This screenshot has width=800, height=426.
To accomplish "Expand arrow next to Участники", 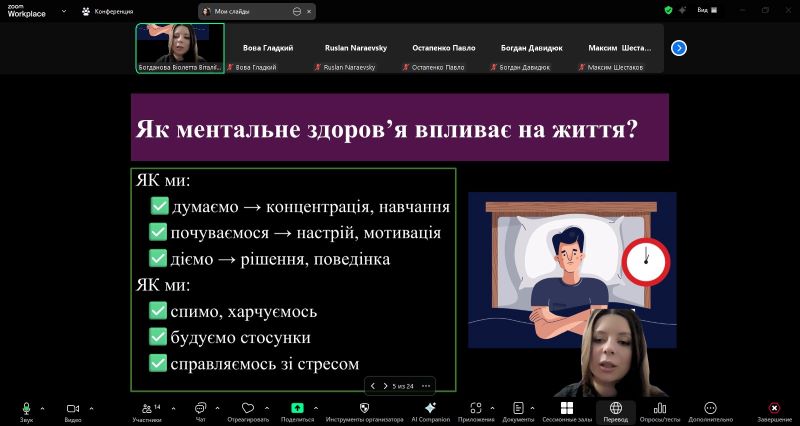I will click(x=173, y=408).
